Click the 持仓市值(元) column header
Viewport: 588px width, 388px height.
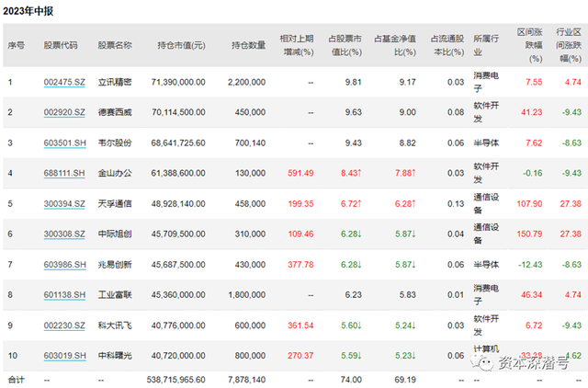coord(181,45)
